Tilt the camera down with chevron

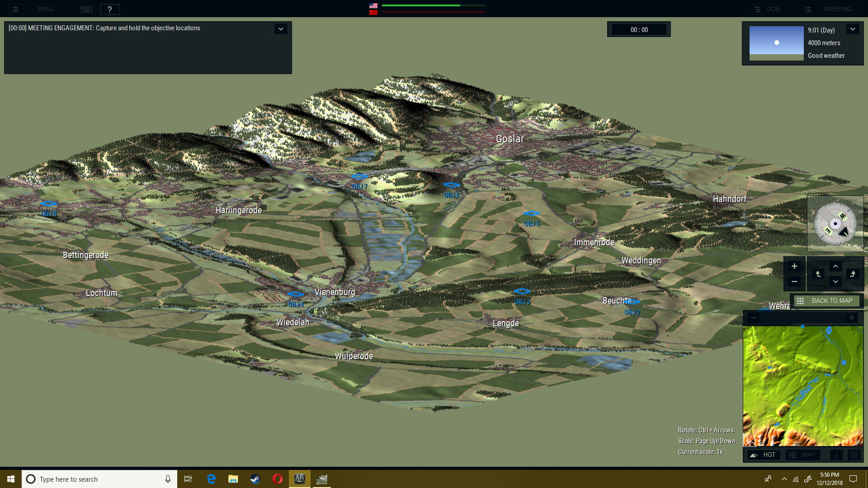pos(835,282)
